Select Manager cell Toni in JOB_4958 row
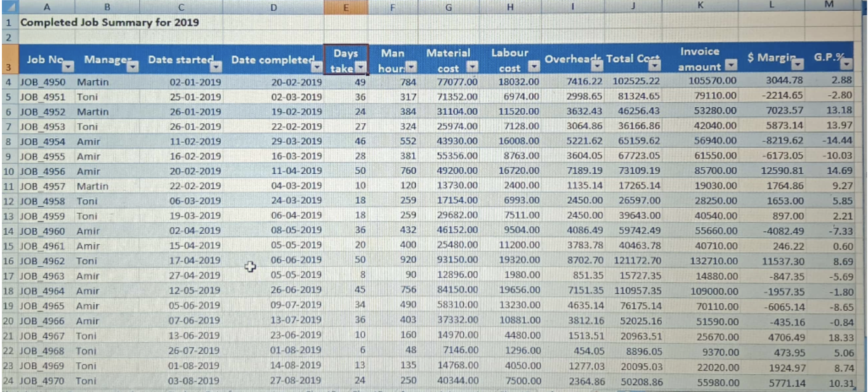The image size is (868, 392). pos(87,201)
